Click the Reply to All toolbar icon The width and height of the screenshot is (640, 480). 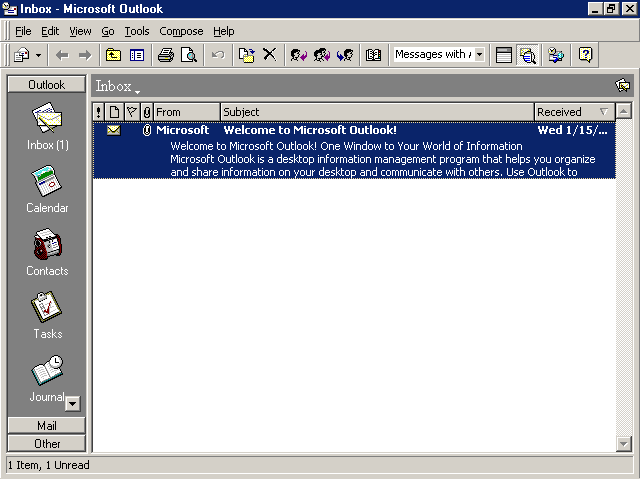(x=322, y=55)
